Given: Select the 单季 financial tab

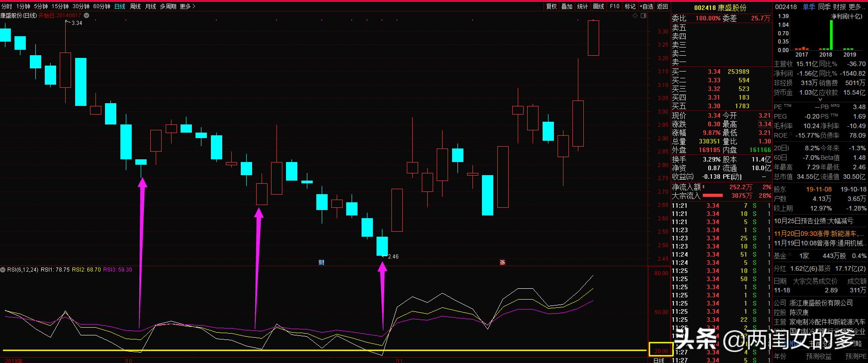Looking at the screenshot, I should tap(809, 7).
